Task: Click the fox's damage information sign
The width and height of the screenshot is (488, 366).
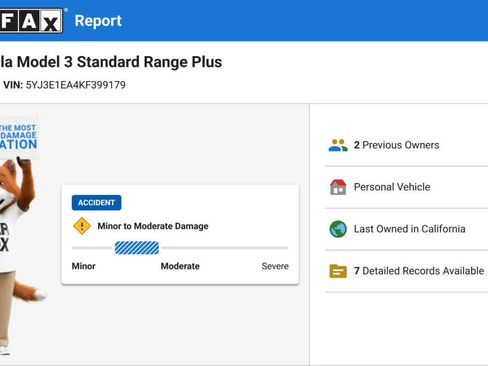Action: point(19,137)
